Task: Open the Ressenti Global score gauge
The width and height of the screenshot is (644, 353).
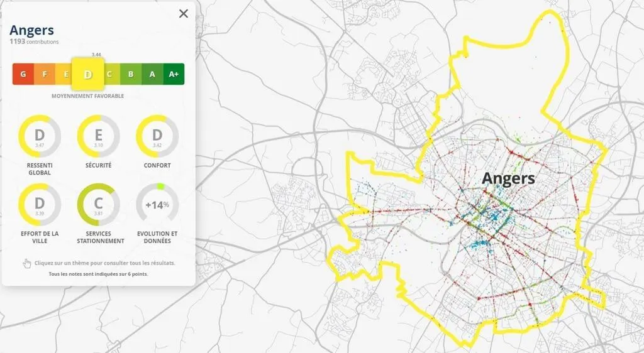Action: pos(40,136)
